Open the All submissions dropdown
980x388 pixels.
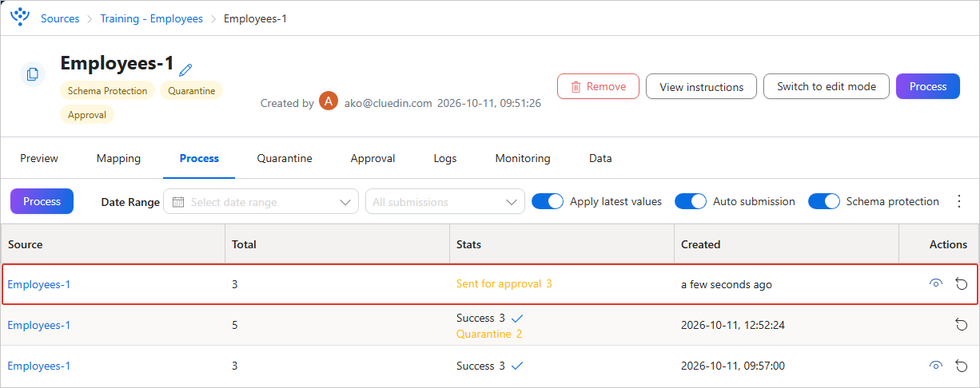pyautogui.click(x=445, y=202)
